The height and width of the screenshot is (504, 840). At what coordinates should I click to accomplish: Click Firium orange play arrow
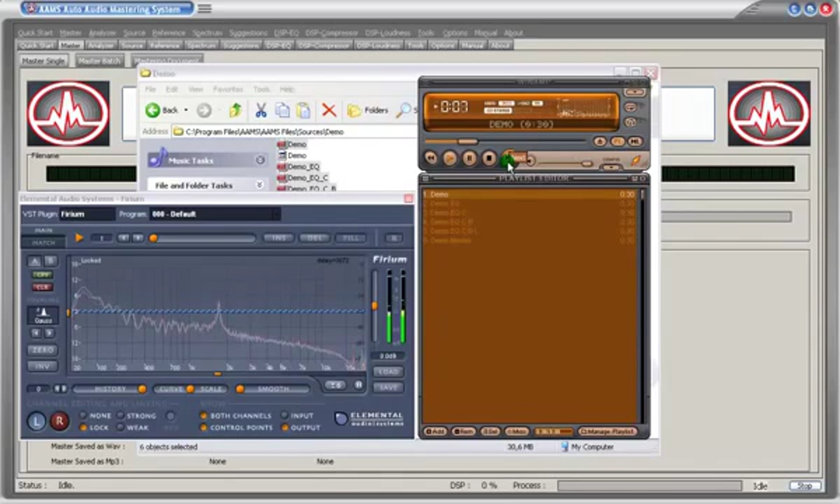79,238
